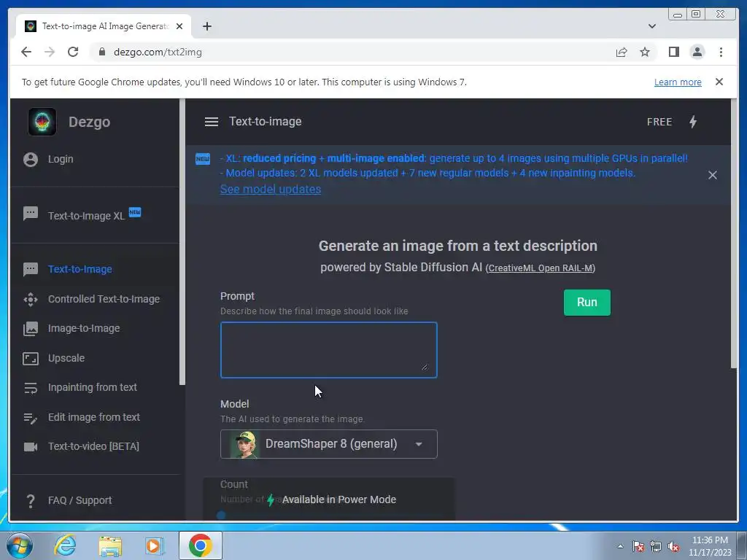Click the share page icon in address bar
This screenshot has height=560, width=747.
[622, 52]
